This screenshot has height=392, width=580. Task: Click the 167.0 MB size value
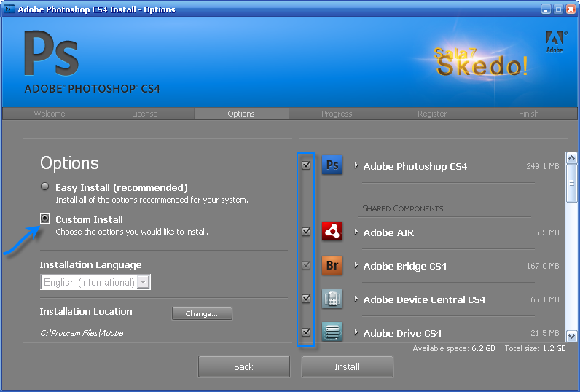543,266
